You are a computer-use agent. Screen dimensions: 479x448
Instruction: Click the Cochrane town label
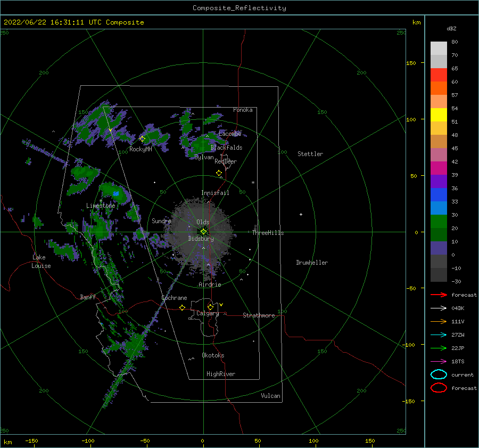click(x=174, y=298)
